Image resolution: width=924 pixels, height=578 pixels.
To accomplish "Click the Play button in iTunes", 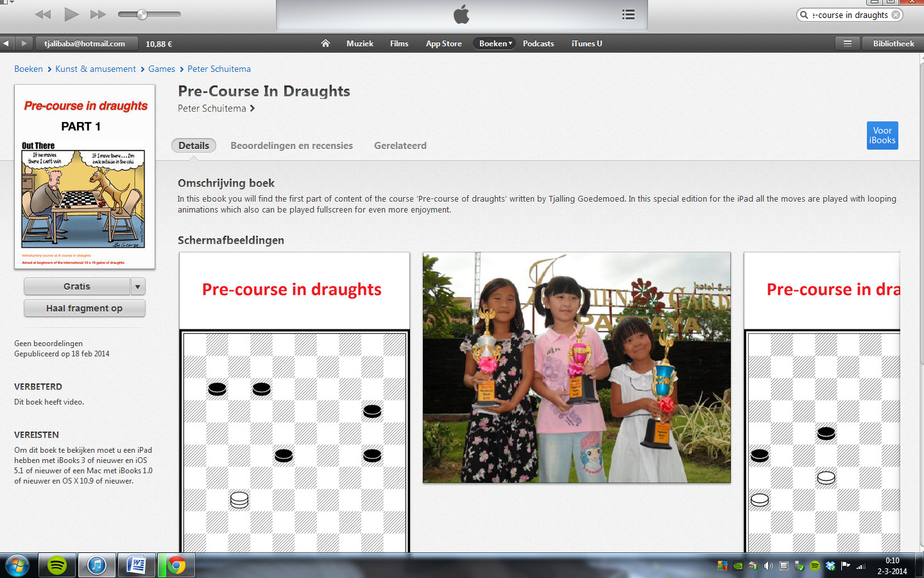I will [x=72, y=14].
